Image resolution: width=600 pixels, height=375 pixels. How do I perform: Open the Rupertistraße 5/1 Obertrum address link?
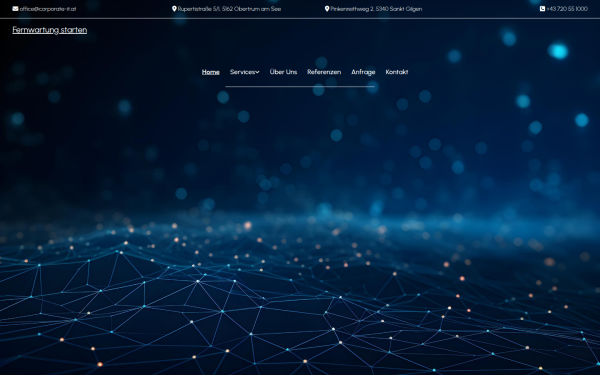point(229,8)
